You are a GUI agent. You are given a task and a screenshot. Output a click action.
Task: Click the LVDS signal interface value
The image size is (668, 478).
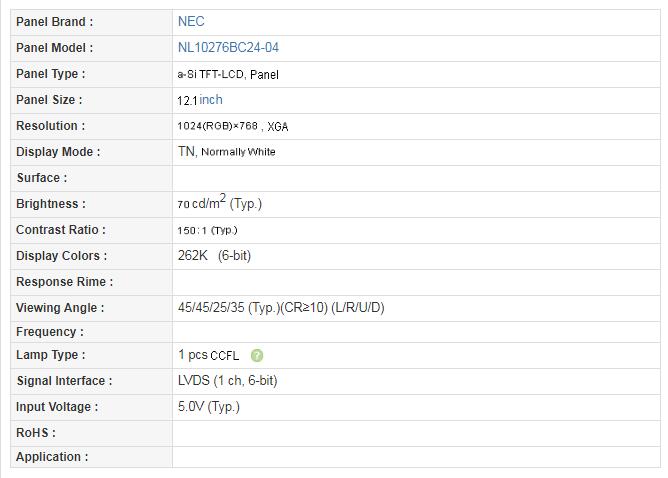[227, 380]
